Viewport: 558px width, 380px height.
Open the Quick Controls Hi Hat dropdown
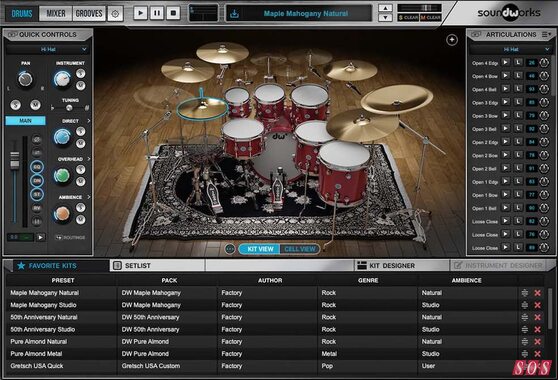point(48,49)
